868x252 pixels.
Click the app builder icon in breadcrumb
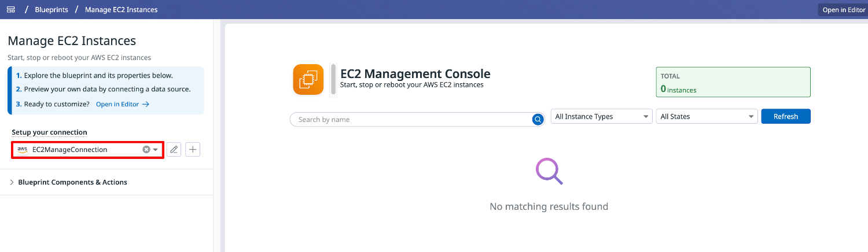coord(10,9)
